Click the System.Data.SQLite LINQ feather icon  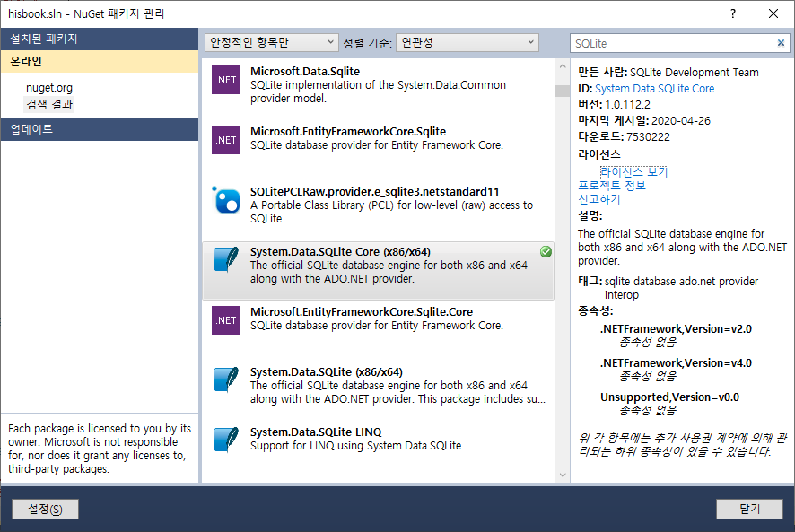point(226,440)
